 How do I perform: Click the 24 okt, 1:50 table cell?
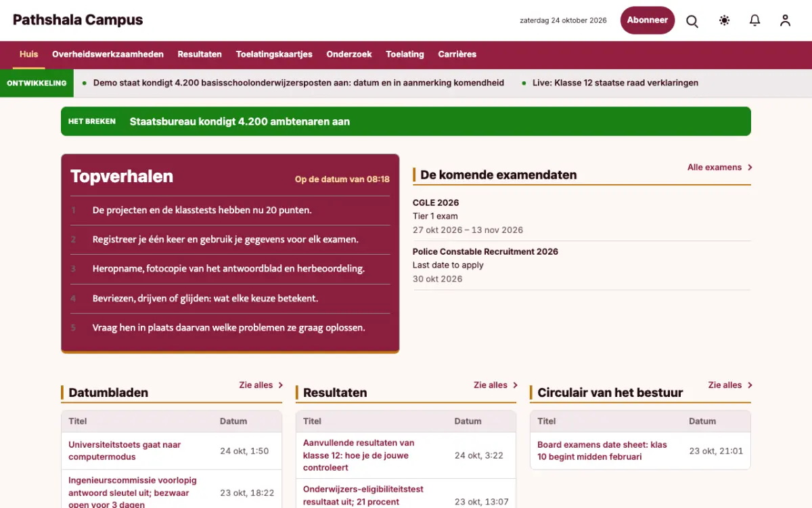point(244,451)
